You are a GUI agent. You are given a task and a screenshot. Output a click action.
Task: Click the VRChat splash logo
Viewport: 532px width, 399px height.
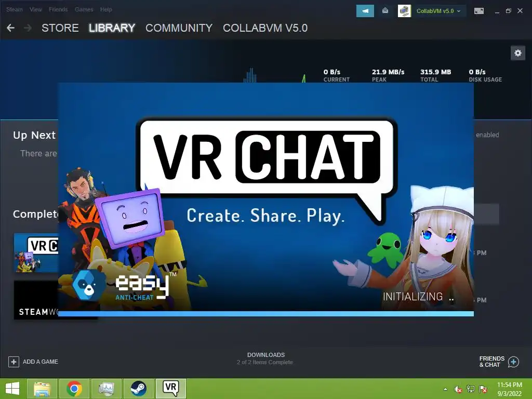pyautogui.click(x=267, y=171)
